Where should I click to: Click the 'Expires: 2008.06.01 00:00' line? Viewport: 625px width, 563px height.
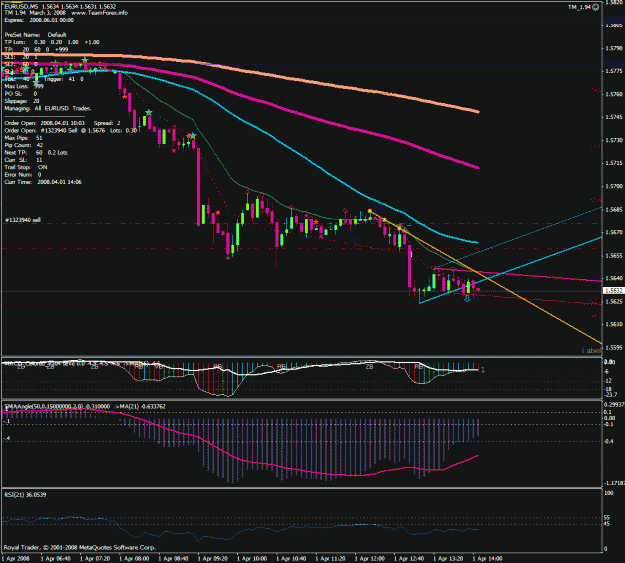(x=39, y=20)
